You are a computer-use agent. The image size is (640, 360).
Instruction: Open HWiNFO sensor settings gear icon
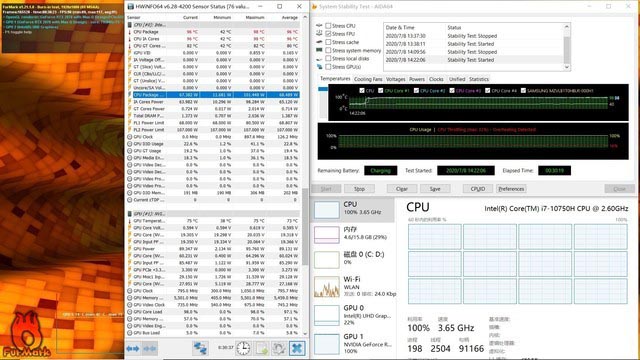(280, 348)
